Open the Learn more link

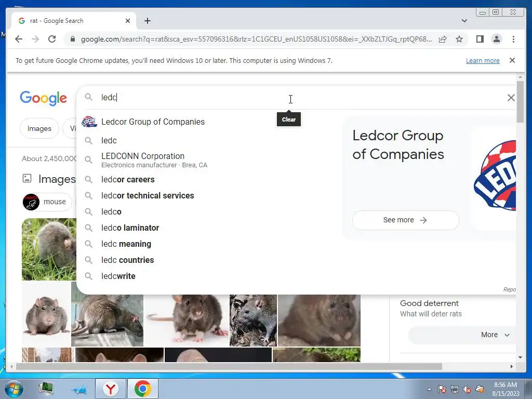[x=483, y=60]
